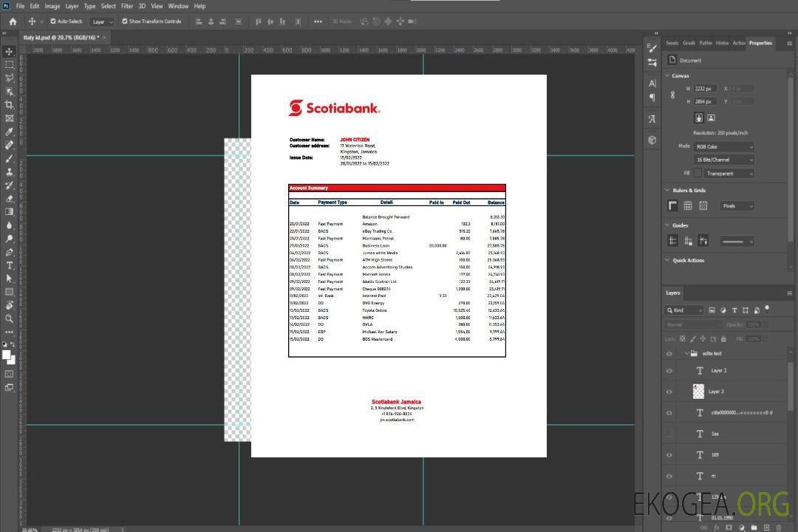Screen dimensions: 798x532
Task: Open the RGB Color mode dropdown
Action: [724, 146]
